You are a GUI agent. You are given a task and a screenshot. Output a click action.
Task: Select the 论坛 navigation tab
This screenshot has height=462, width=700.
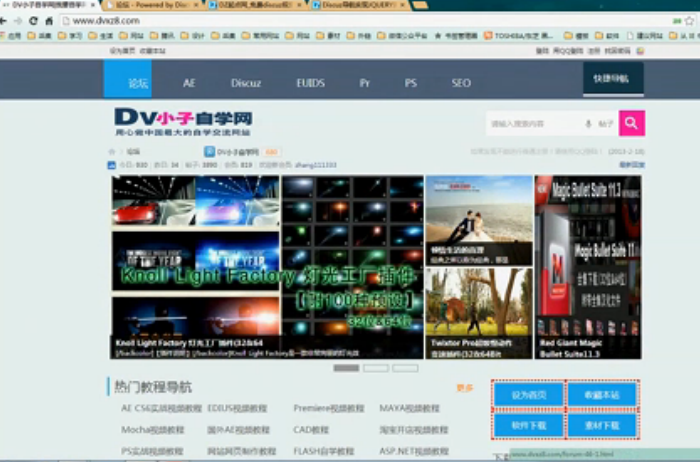[x=128, y=79]
